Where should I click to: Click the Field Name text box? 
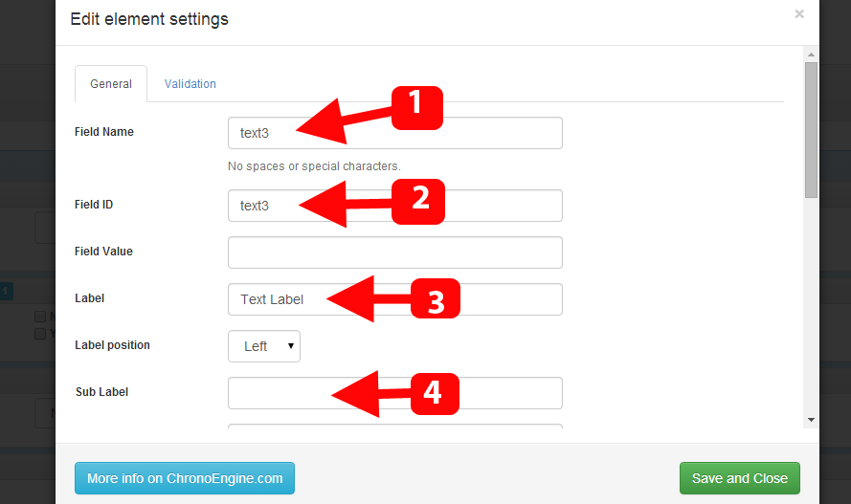coord(395,133)
